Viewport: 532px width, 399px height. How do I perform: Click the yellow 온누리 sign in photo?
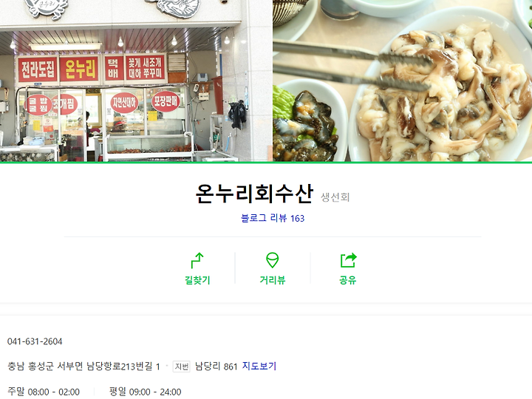79,69
